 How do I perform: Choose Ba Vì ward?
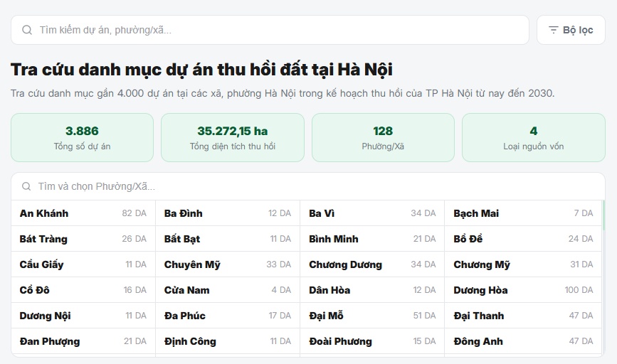(x=372, y=213)
